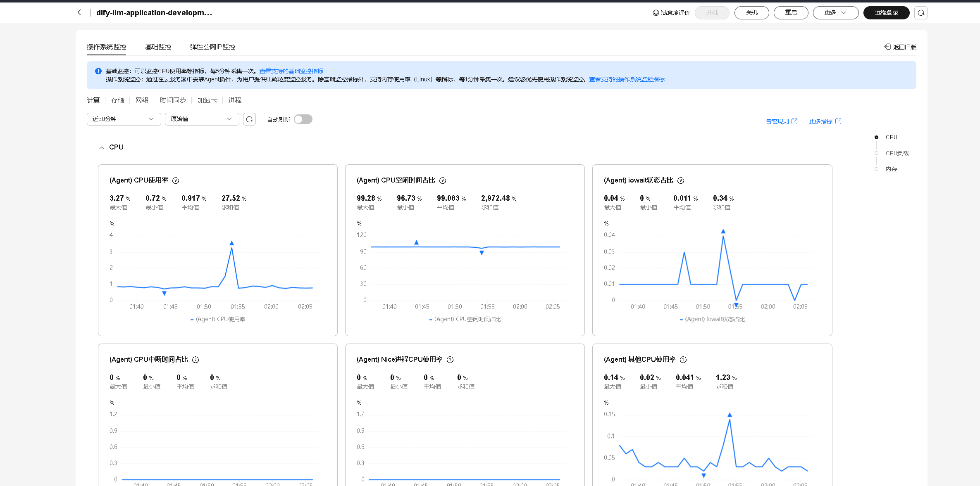The image size is (980, 486).
Task: Toggle the (Agent) CPU使用率 legend series
Action: (218, 319)
